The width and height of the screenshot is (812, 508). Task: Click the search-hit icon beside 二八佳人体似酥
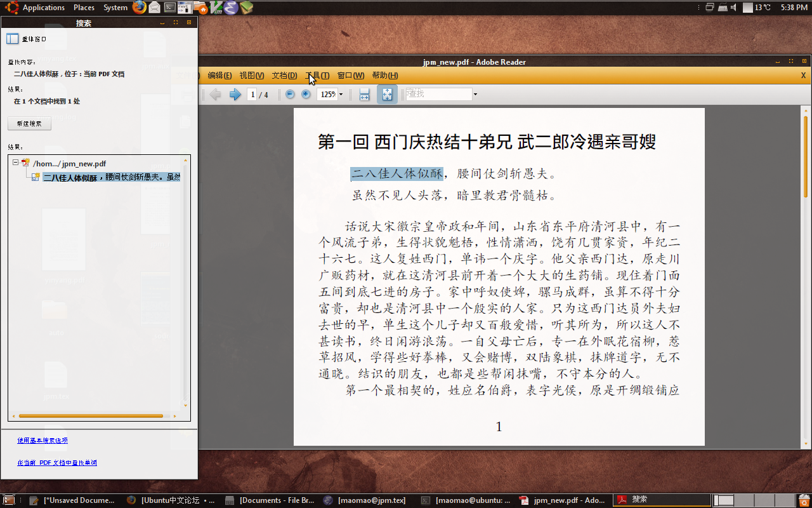click(x=36, y=177)
